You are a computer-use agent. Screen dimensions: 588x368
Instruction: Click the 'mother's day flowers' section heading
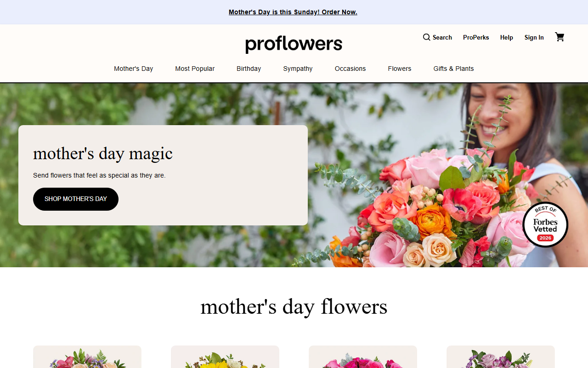click(x=294, y=306)
